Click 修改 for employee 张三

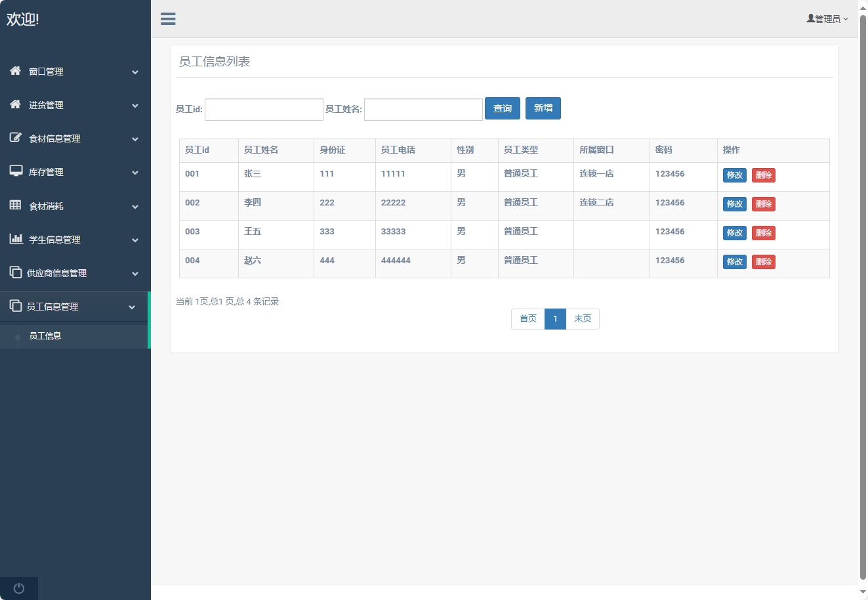pyautogui.click(x=734, y=175)
